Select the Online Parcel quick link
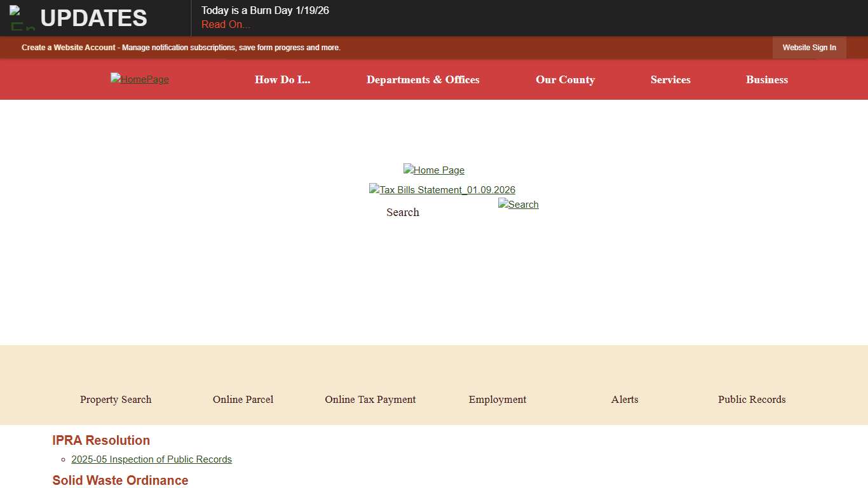The width and height of the screenshot is (868, 488). [243, 399]
